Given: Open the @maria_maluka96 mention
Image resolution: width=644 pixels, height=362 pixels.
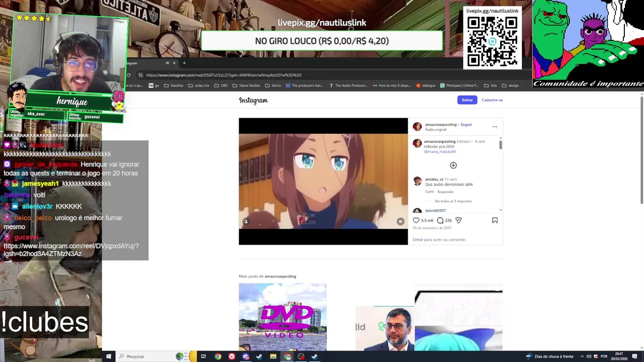Looking at the screenshot, I should (440, 152).
